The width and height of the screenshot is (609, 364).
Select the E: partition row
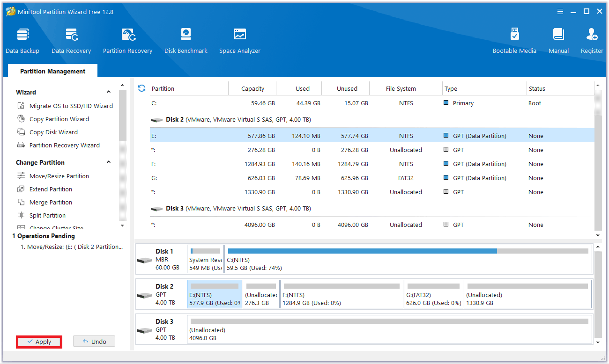point(372,136)
